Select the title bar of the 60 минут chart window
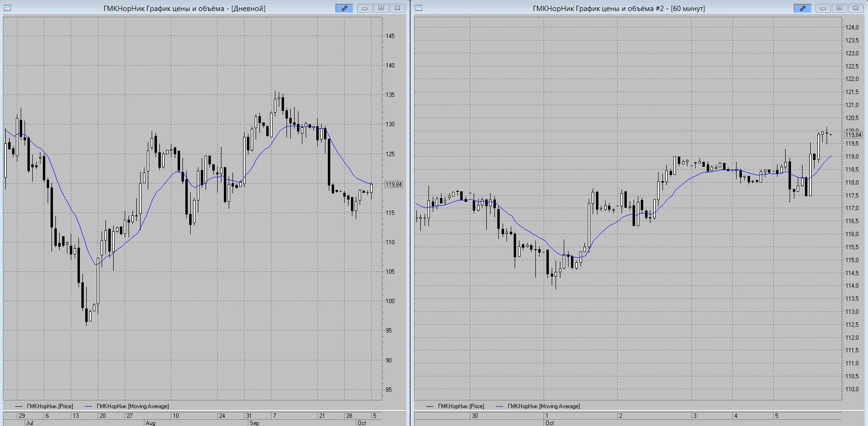The image size is (868, 426). click(619, 8)
